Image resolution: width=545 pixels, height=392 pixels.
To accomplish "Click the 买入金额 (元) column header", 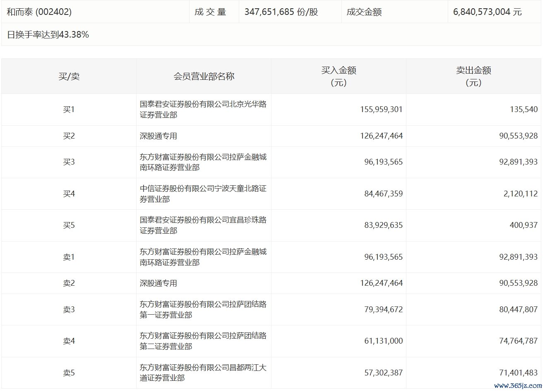I will (x=339, y=76).
